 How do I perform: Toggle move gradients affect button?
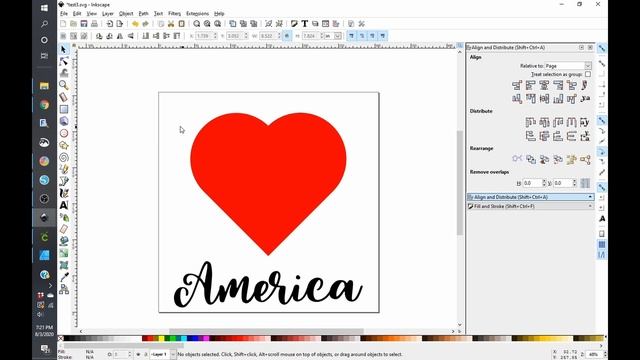[372, 36]
